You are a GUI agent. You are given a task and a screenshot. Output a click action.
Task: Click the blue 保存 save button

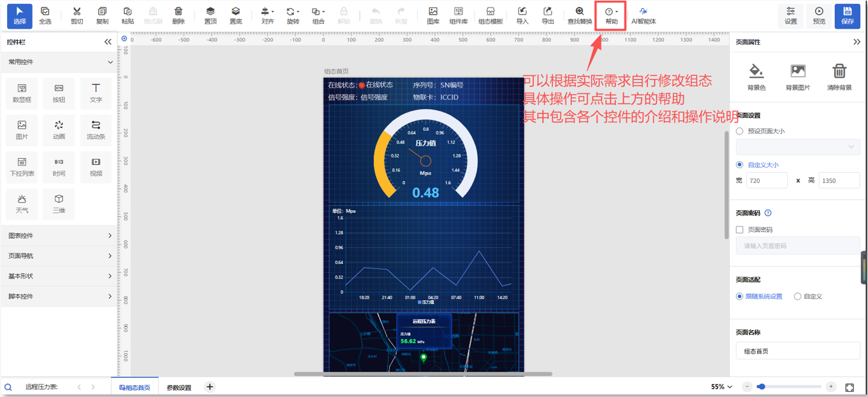coord(848,16)
